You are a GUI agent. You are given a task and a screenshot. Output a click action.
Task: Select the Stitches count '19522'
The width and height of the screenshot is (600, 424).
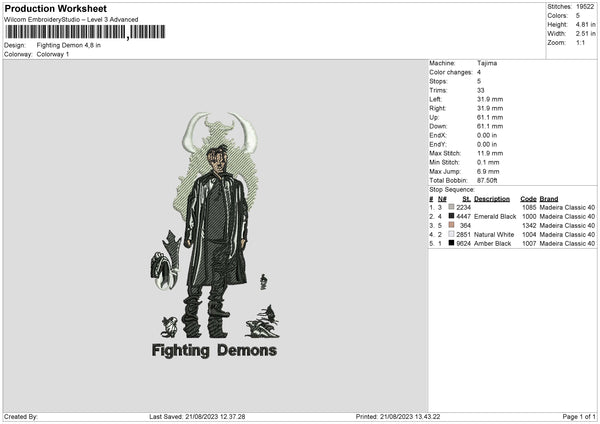[x=585, y=7]
